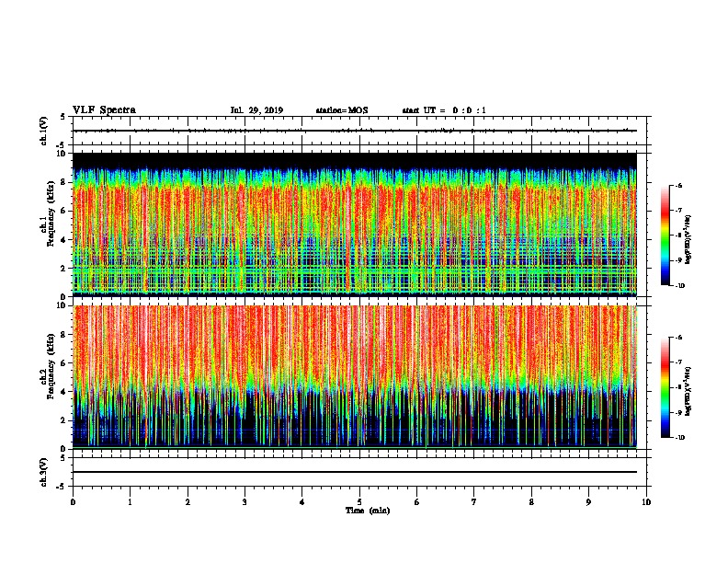Screen dimensions: 728x563
Task: Click the "ch.1(V)" axis label
Action: (x=44, y=131)
